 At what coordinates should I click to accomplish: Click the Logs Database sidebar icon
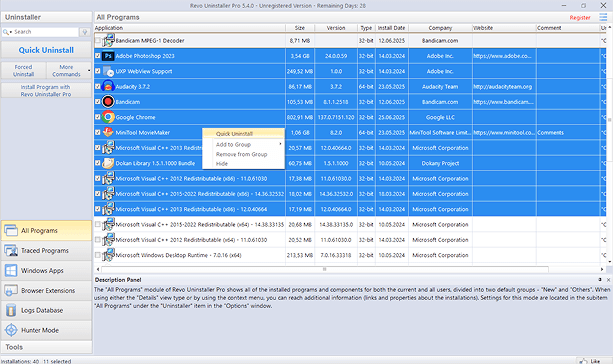point(11,310)
